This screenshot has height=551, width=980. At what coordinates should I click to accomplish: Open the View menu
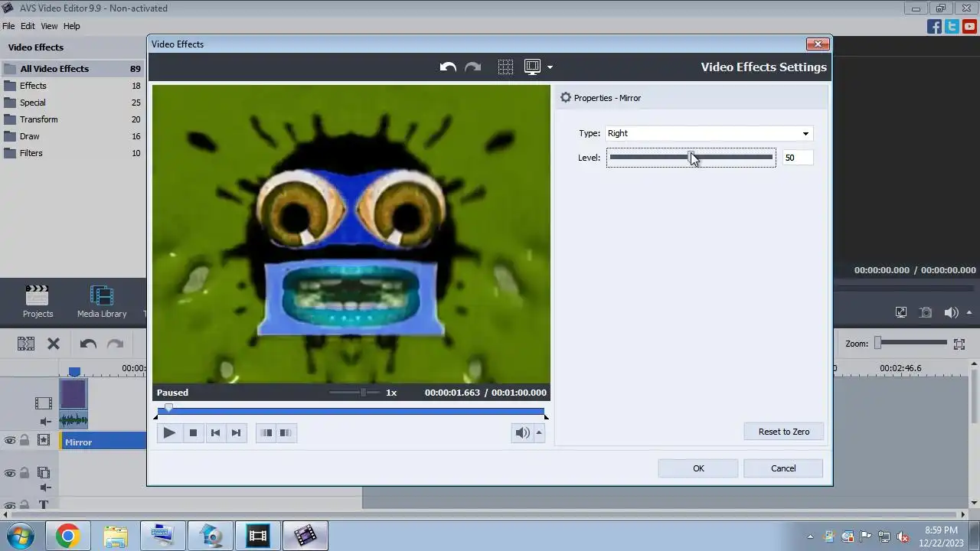point(49,26)
